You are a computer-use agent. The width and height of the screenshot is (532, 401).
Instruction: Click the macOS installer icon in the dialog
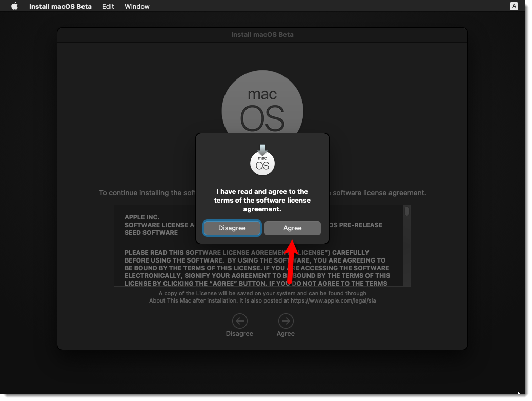[262, 159]
